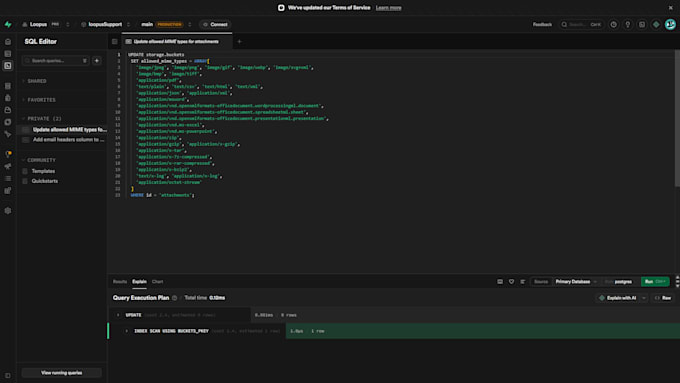The height and width of the screenshot is (383, 680).
Task: Expand the SHARED section
Action: 37,81
